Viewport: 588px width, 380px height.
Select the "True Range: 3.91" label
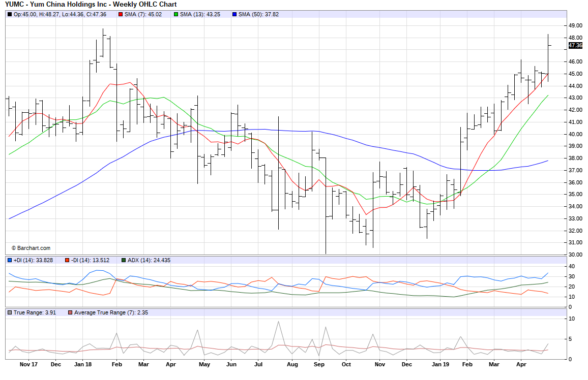(35, 312)
